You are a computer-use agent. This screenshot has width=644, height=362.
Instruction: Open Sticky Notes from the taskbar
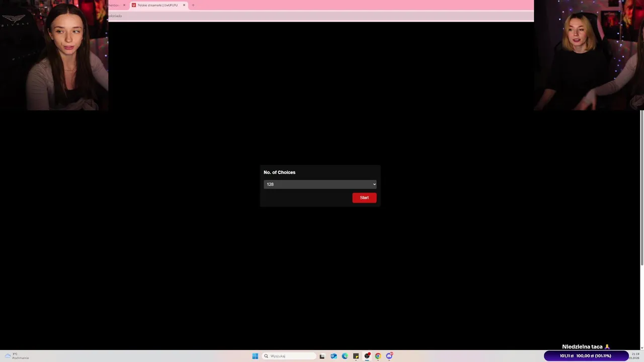[356, 356]
